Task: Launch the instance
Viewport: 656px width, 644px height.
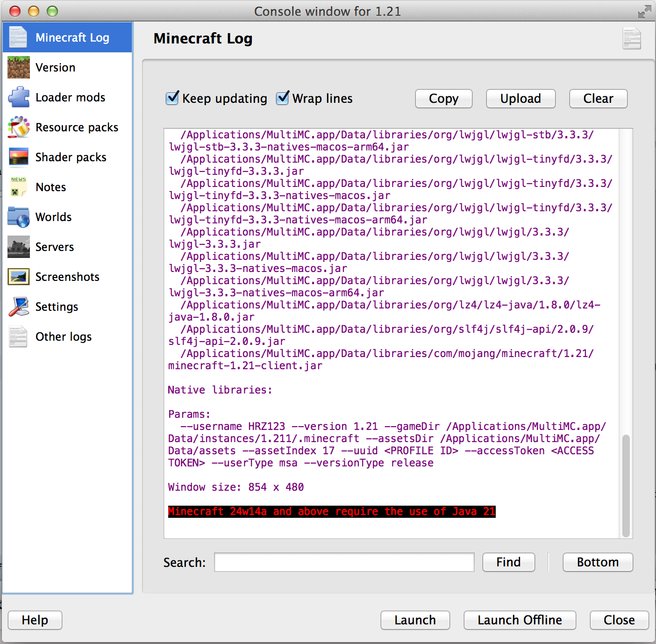Action: [415, 620]
